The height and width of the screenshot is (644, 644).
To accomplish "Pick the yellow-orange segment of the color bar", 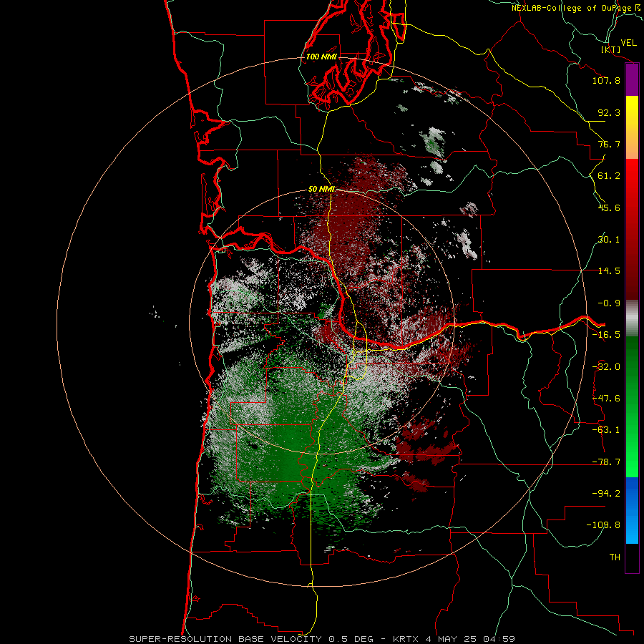I will [x=632, y=127].
